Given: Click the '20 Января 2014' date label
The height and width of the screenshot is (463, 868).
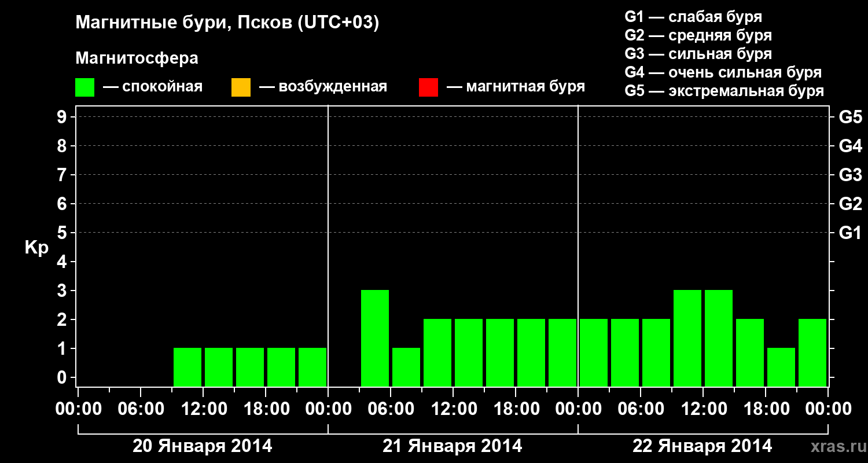Looking at the screenshot, I should (x=203, y=446).
